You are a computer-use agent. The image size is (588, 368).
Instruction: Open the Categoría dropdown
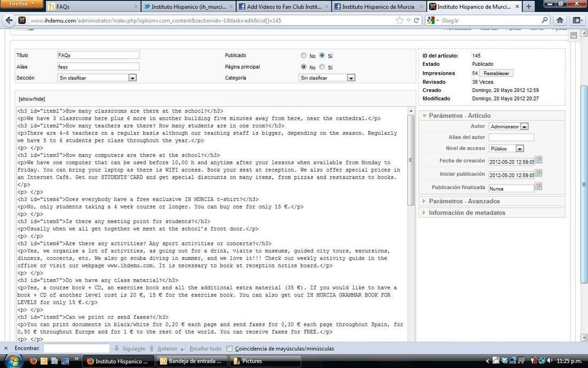pos(327,78)
